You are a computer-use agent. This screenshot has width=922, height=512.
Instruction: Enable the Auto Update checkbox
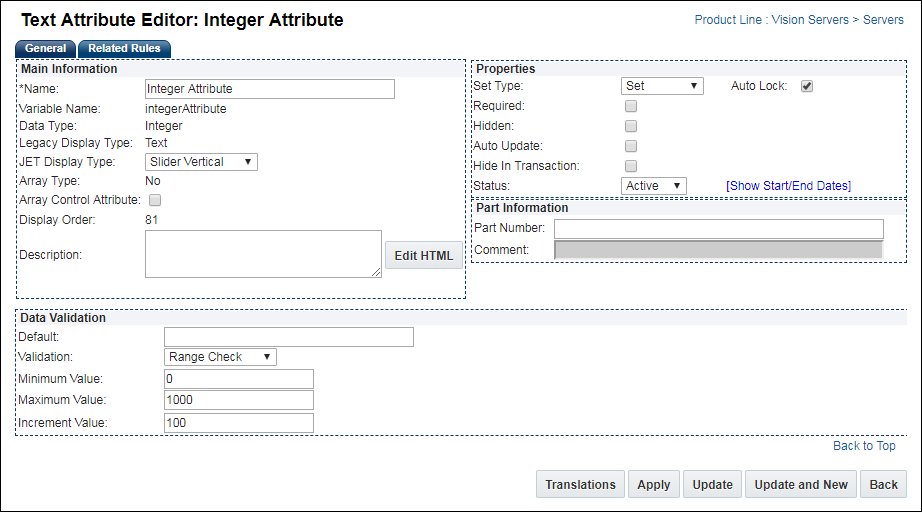tap(631, 146)
